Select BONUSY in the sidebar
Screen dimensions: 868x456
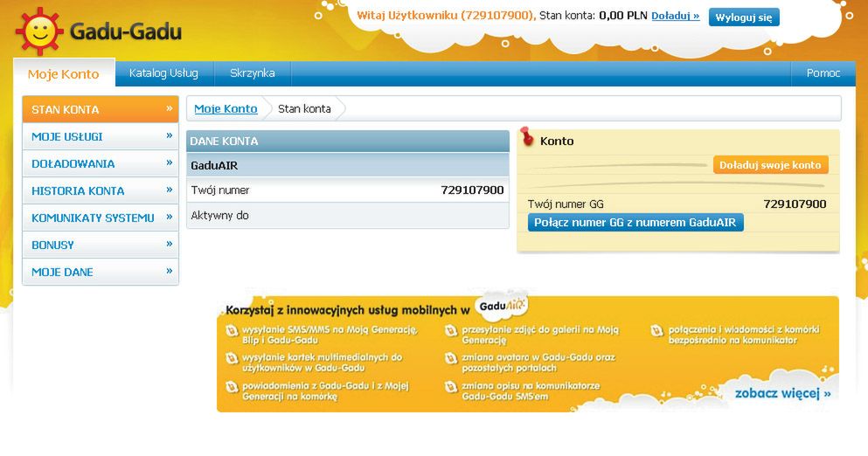coord(101,245)
